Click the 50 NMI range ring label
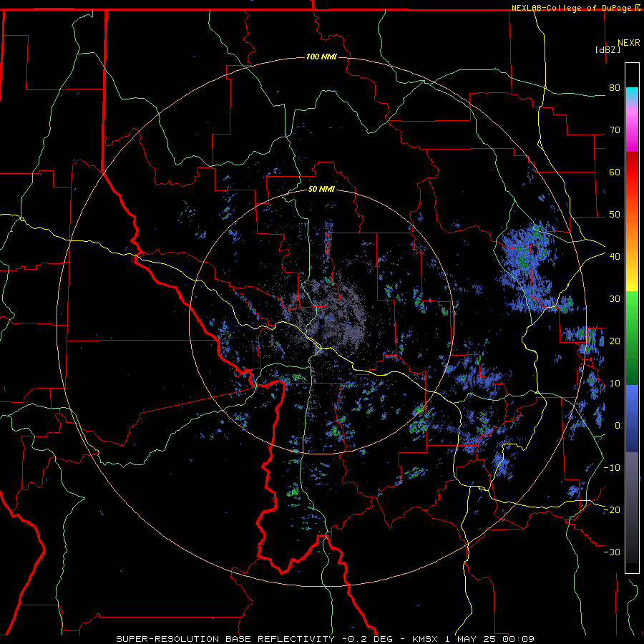Viewport: 644px width, 644px height. tap(321, 189)
